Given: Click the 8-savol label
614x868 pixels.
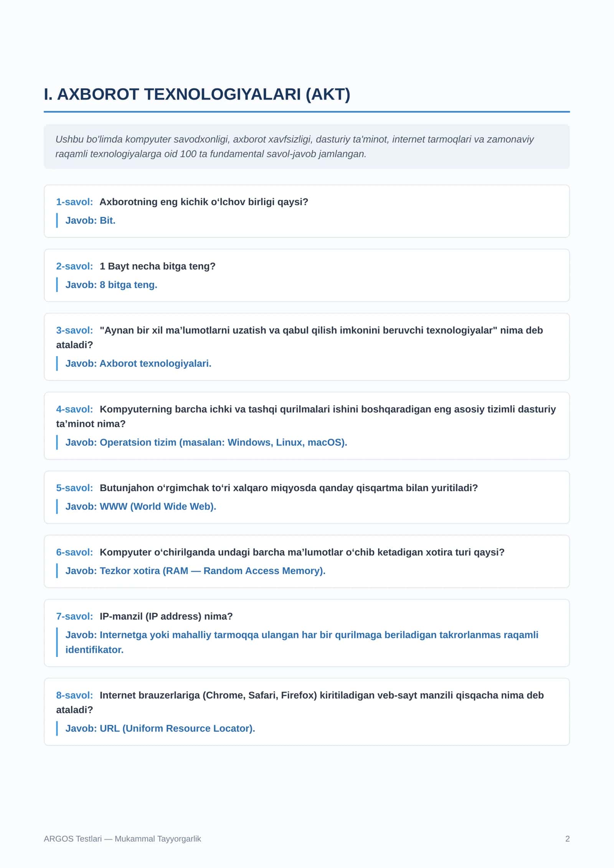Looking at the screenshot, I should point(74,695).
